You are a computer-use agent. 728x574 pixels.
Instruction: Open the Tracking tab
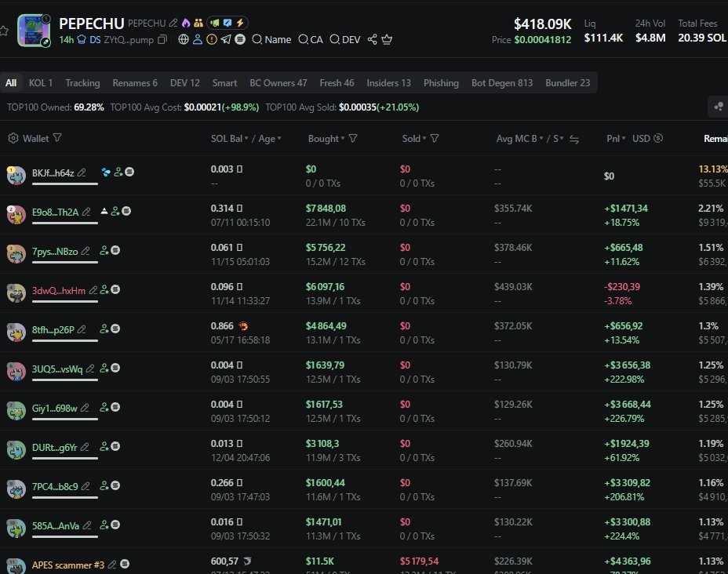(82, 83)
